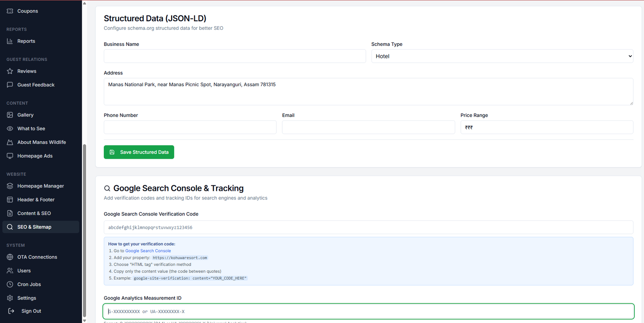This screenshot has height=323, width=644.
Task: Select SEO & Sitemap in sidebar
Action: coord(41,227)
